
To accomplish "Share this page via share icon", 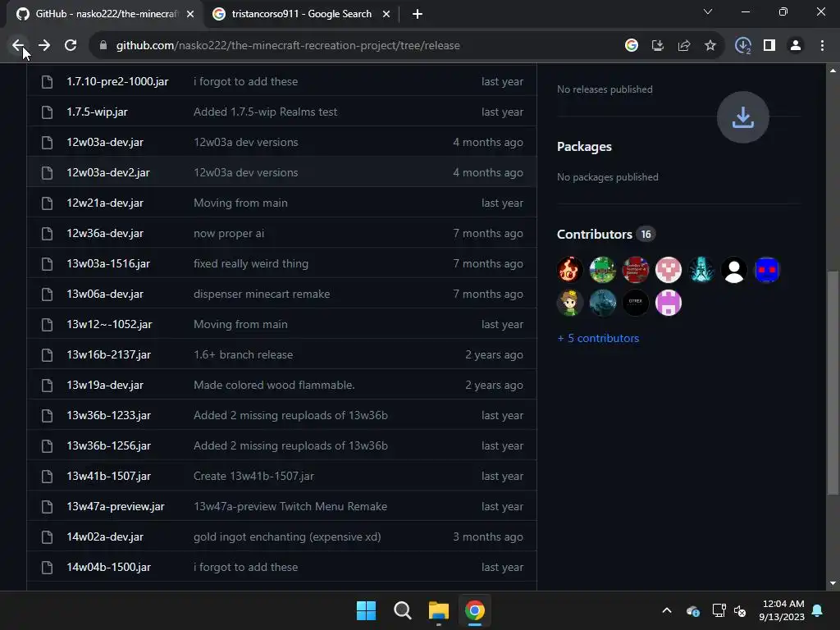I will coord(684,46).
